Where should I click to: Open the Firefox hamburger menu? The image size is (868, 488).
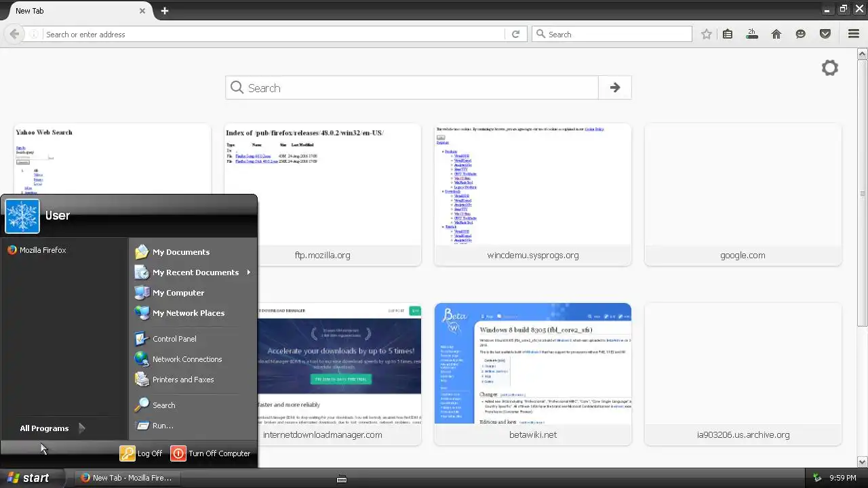854,34
